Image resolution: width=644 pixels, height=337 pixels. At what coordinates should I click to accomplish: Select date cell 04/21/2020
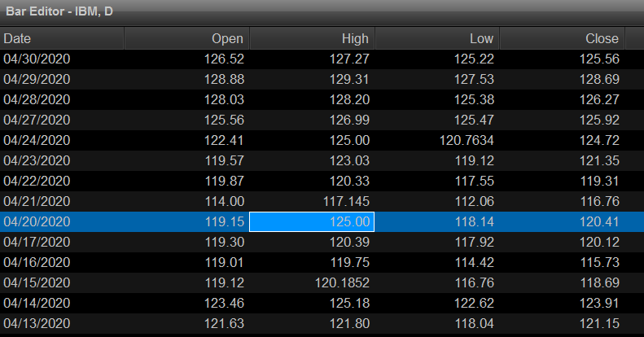point(37,201)
